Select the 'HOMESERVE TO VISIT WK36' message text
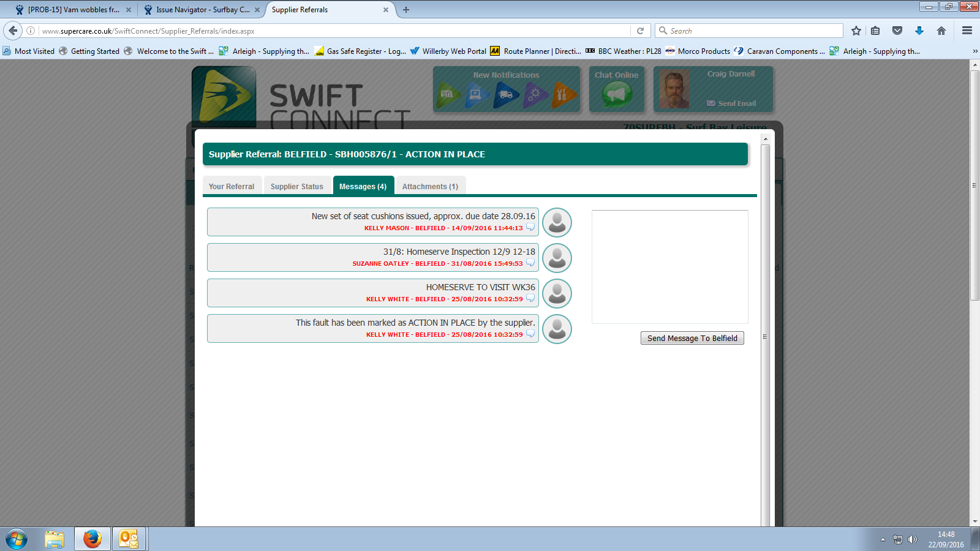Screen dimensions: 980x551 click(x=481, y=287)
